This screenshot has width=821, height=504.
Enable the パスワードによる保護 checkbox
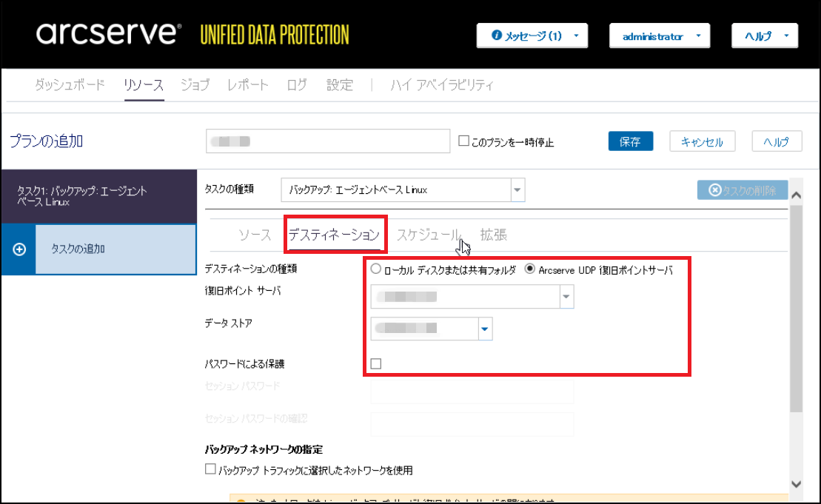[x=376, y=363]
